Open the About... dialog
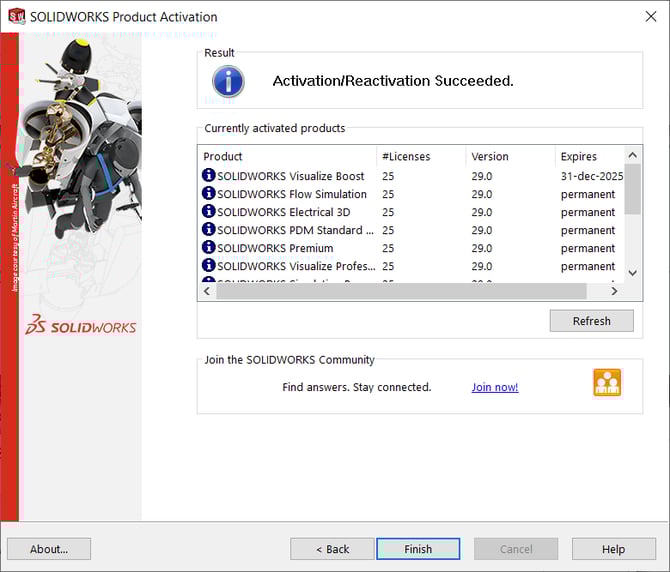Screen dimensions: 670x572 49,549
